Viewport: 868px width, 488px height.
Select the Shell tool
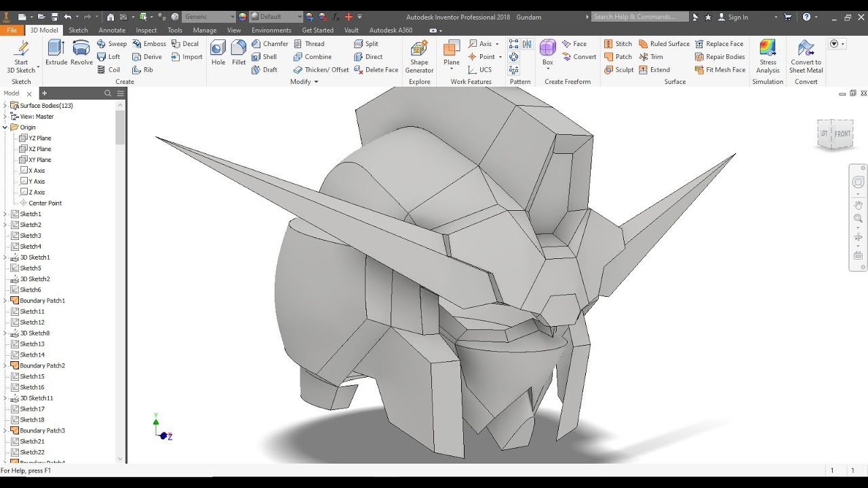coord(264,57)
